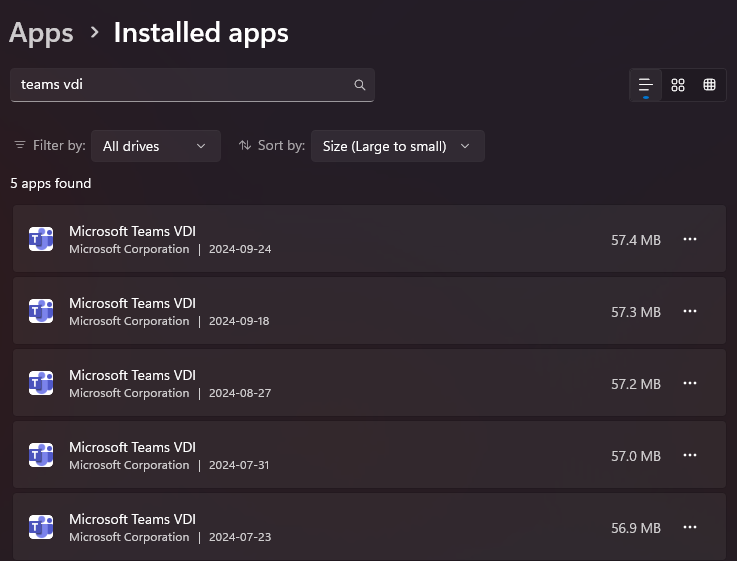Select Teams VDI entry dated 2024-09-18
737x561 pixels.
coord(369,311)
